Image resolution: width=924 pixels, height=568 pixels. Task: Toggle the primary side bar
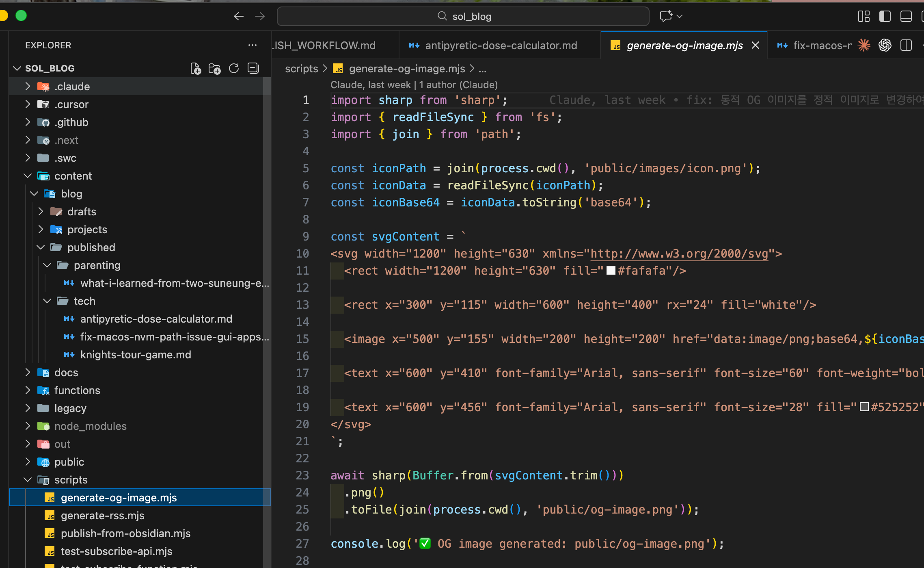[885, 16]
